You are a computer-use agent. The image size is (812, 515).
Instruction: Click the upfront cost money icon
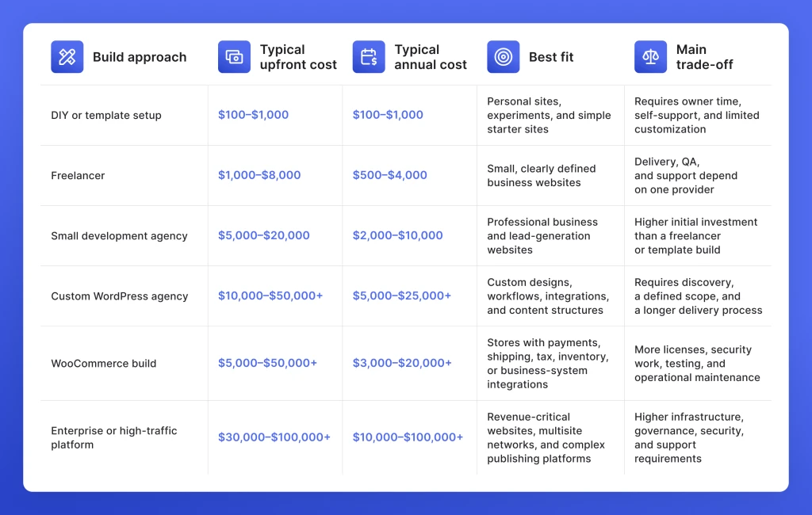[234, 57]
